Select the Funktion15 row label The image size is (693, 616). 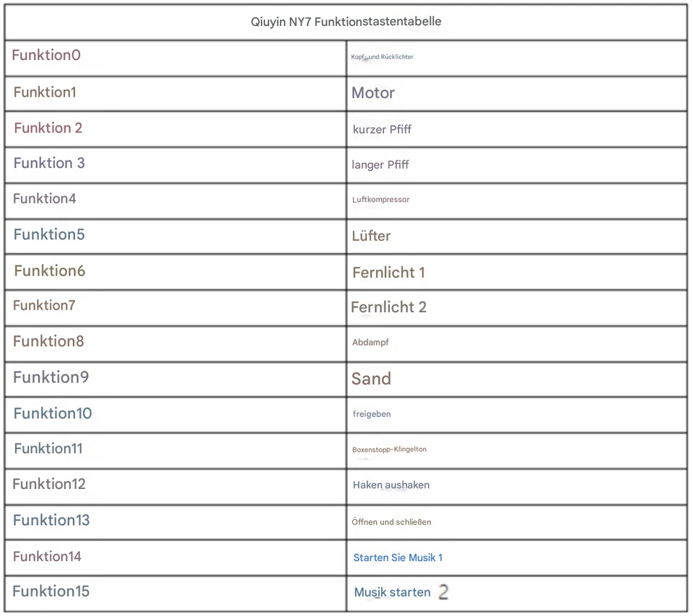(x=51, y=591)
